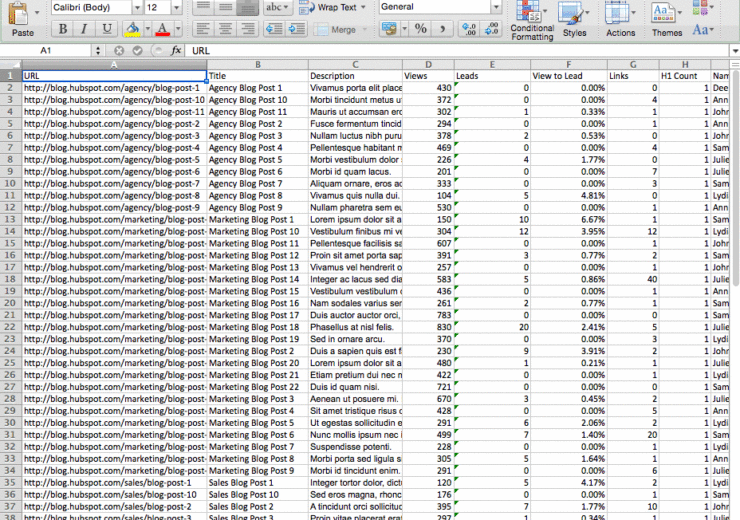Open the fx insert function dialog
Viewport: 740px width, 520px height.
176,50
